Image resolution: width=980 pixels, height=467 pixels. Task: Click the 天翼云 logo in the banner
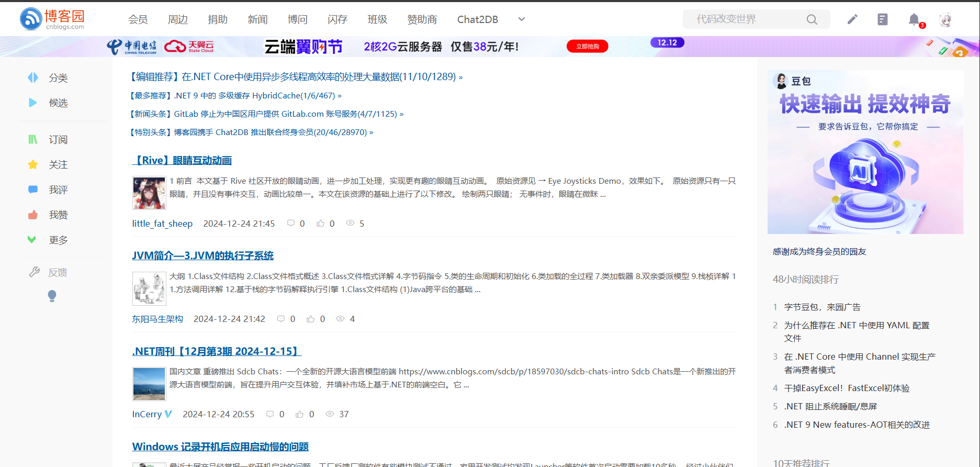[x=189, y=47]
